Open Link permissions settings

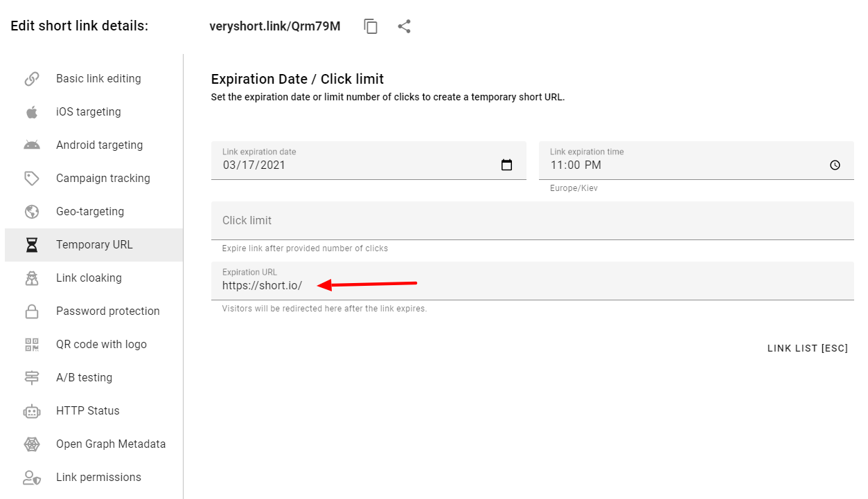[98, 477]
